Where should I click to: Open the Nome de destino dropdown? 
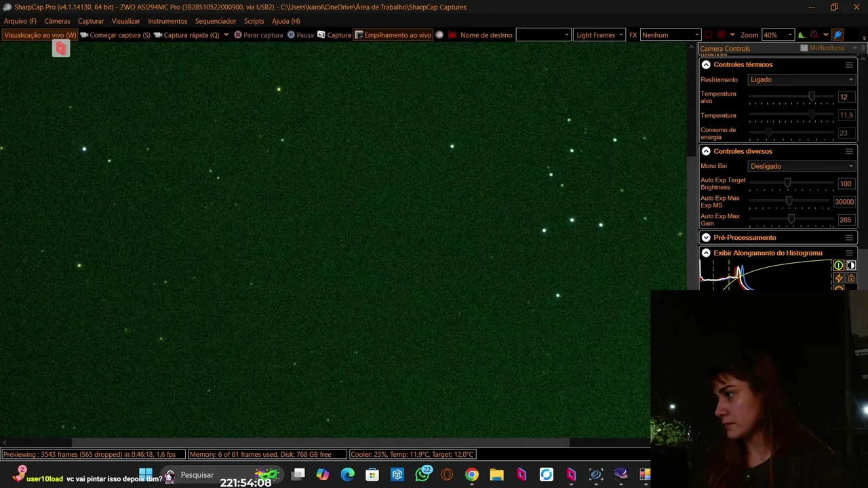543,35
